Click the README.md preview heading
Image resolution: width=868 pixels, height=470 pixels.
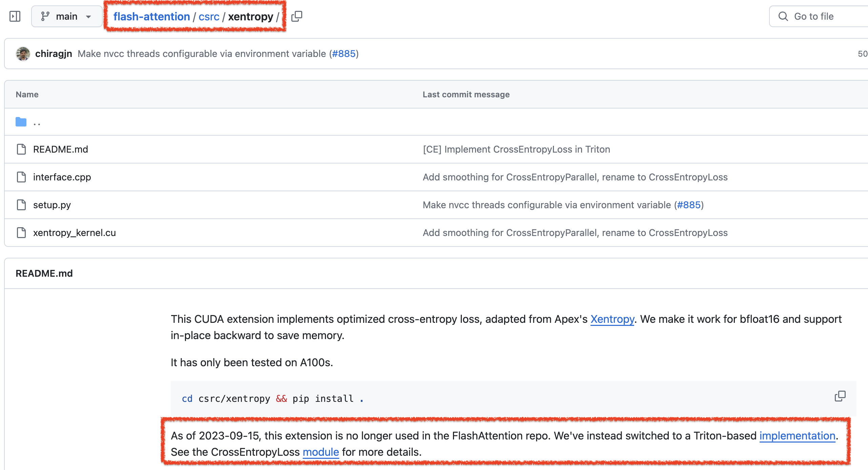coord(44,273)
